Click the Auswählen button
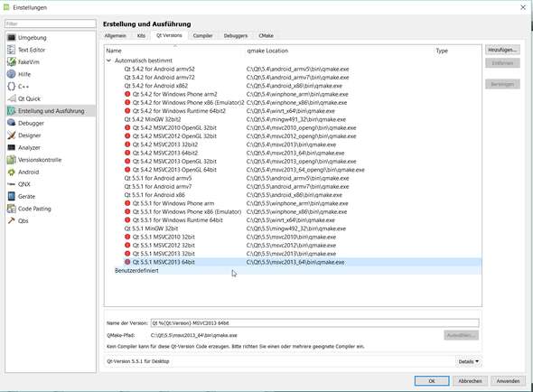 462,336
